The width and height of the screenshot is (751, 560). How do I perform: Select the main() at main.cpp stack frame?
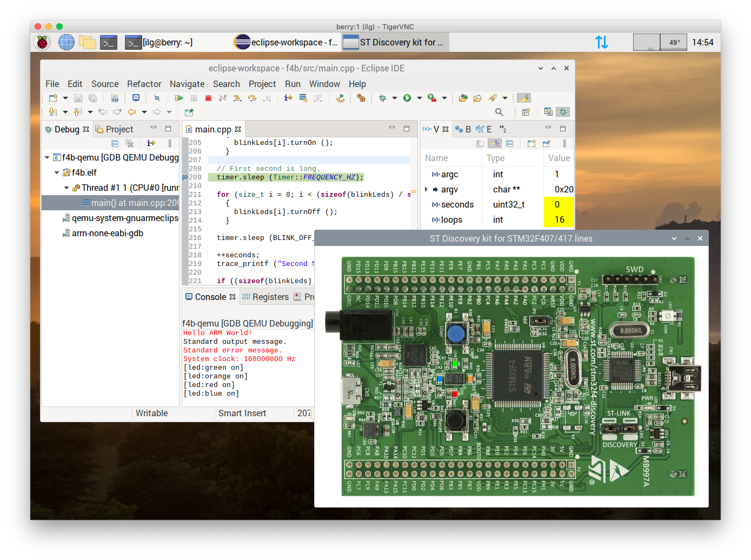110,203
